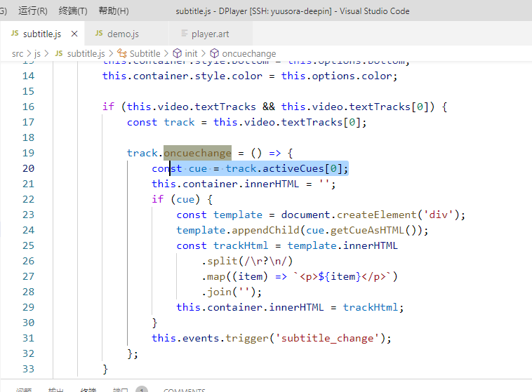Click innerHTML on line 21
The width and height of the screenshot is (532, 392).
pos(272,184)
